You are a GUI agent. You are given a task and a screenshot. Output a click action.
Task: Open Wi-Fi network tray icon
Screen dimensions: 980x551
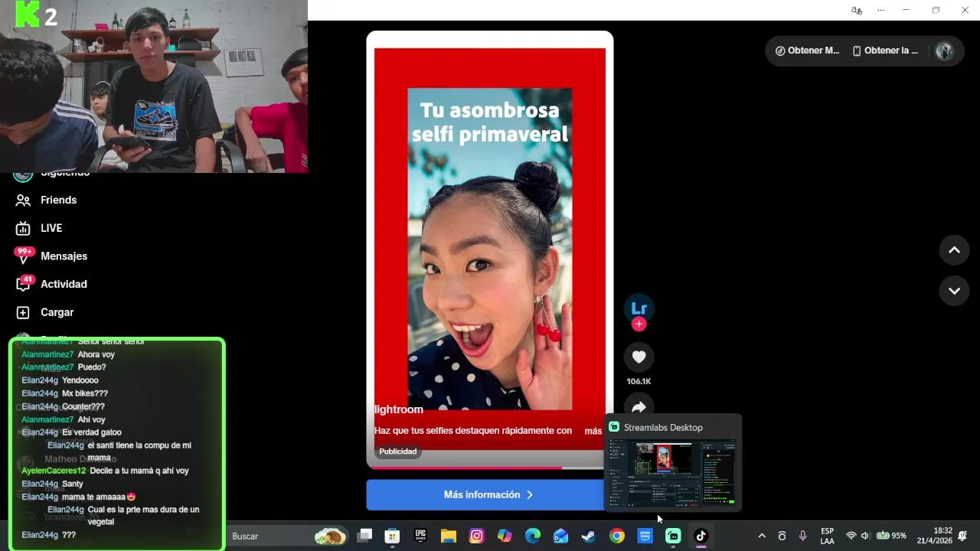pos(851,536)
